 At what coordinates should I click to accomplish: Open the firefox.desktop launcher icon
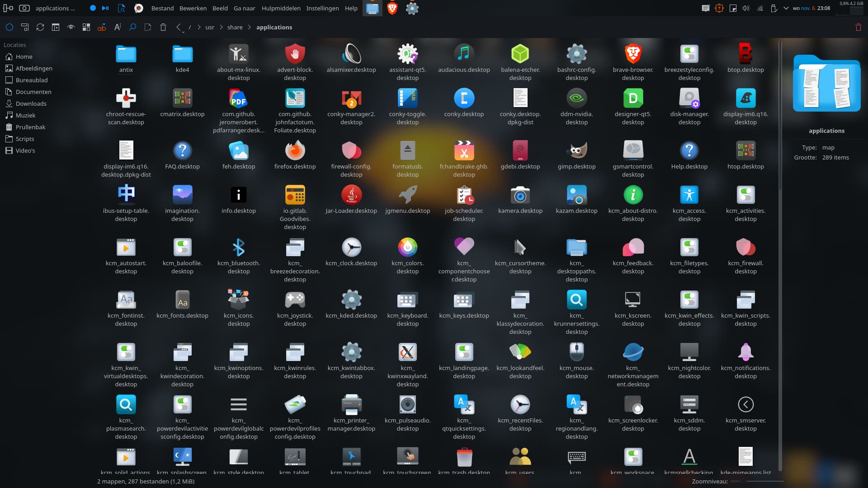[295, 150]
